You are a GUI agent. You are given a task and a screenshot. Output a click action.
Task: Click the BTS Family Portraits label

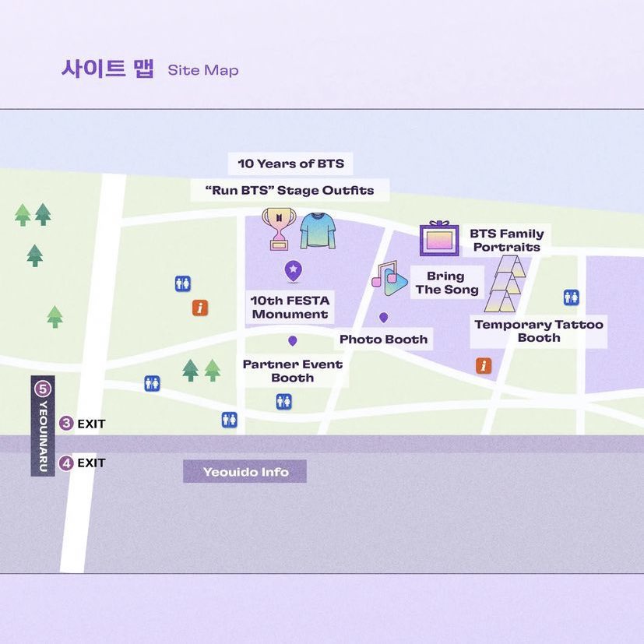507,241
